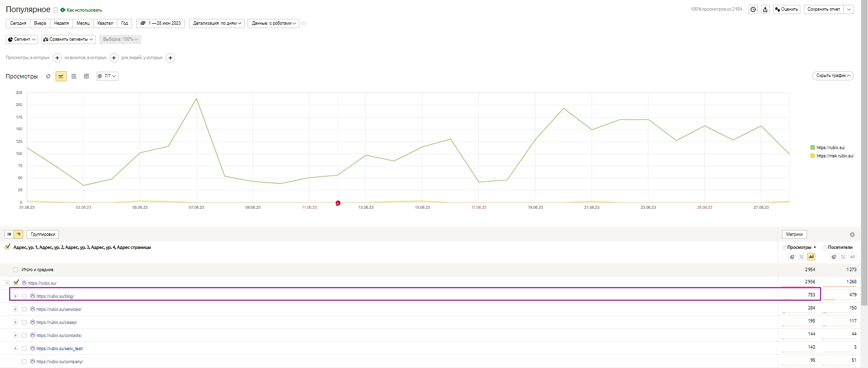Select the 'Квартал' period tab
Screen dimensions: 868x368
coord(105,23)
